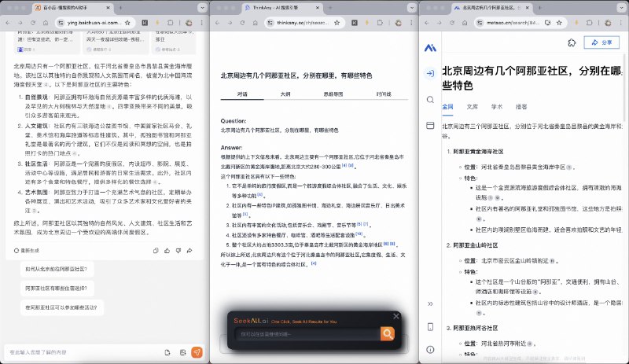Click the 阿那亚金山岭社区 heading in Metaso
This screenshot has width=629, height=364.
(x=476, y=245)
